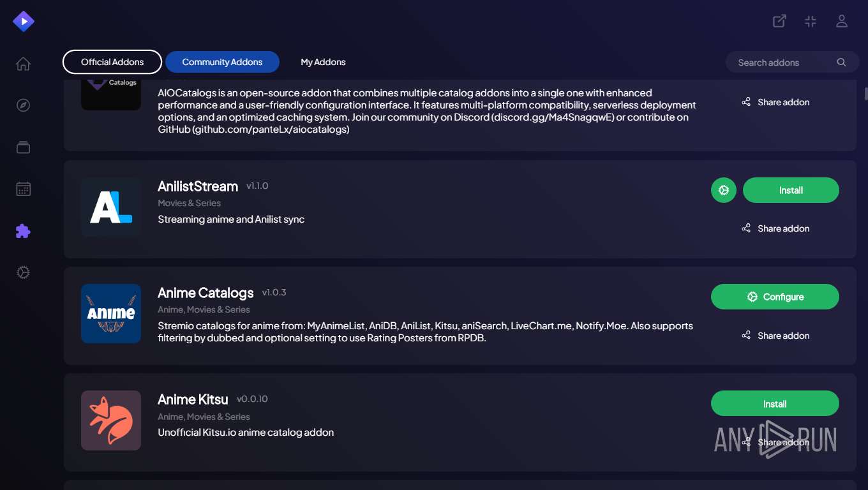Install the AnilistStream addon

coord(791,190)
